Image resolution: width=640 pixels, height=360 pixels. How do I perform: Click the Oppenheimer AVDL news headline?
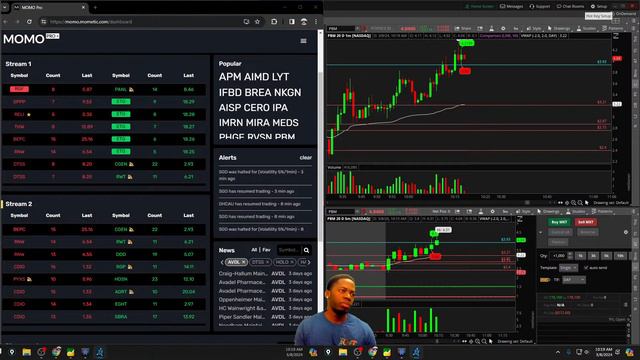pos(242,300)
